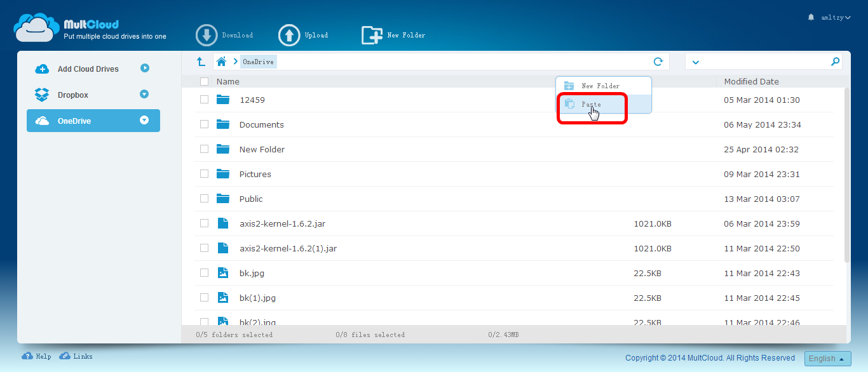This screenshot has width=868, height=372.
Task: Open the Help link
Action: coord(43,357)
